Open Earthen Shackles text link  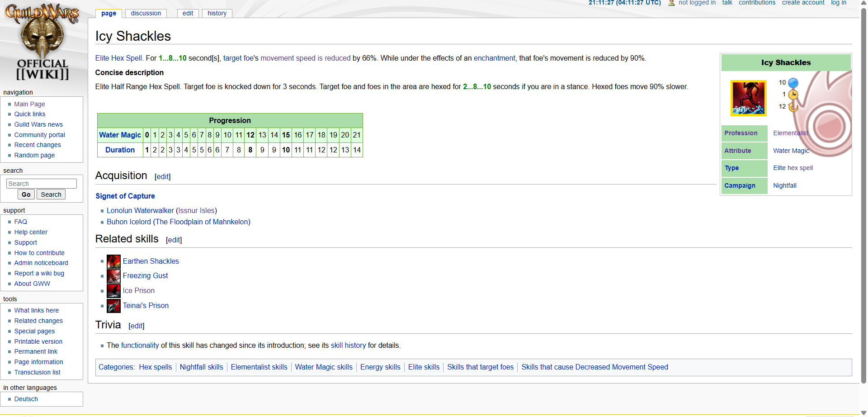[x=151, y=261]
